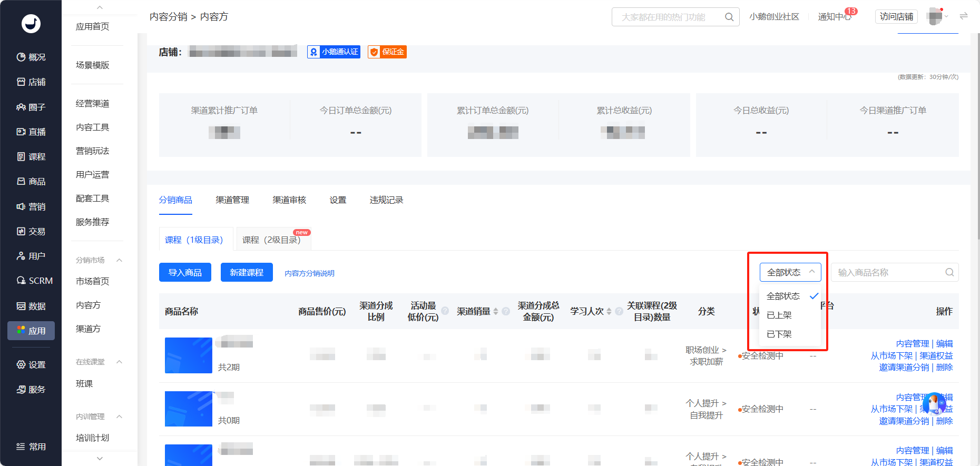Open 常用 frequently used menu
Image resolution: width=980 pixels, height=466 pixels.
click(31, 447)
